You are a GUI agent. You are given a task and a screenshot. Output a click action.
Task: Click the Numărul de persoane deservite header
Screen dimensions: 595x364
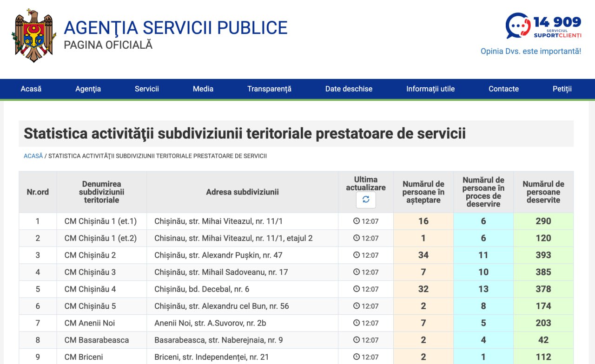coord(543,192)
